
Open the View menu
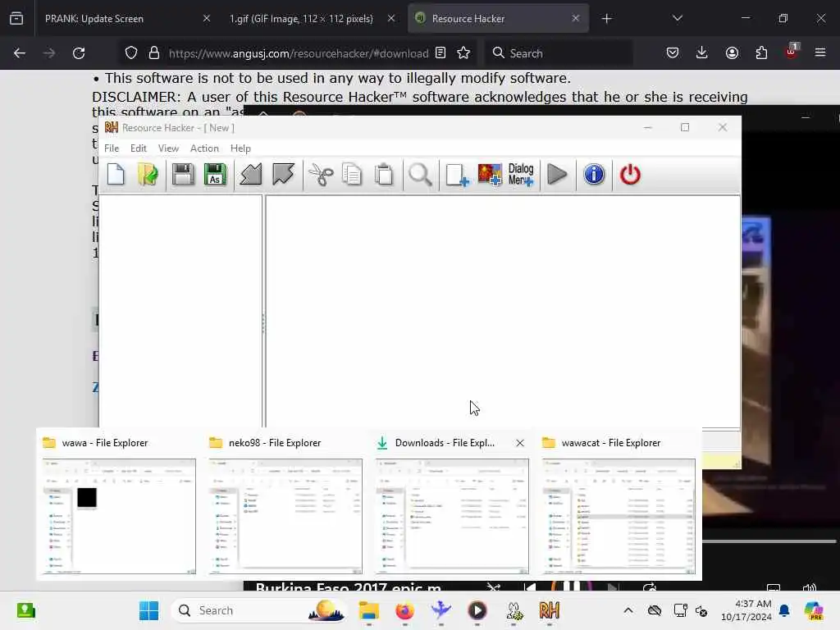[168, 148]
